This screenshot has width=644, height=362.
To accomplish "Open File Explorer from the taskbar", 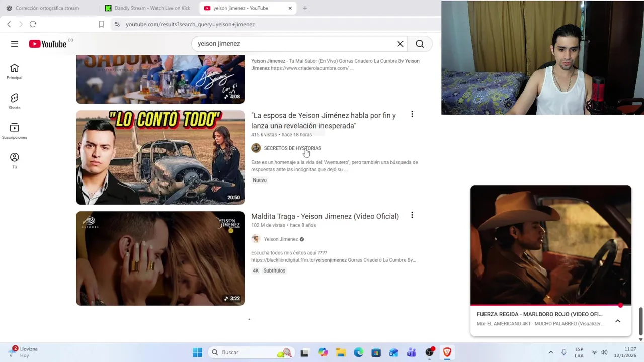I will tap(341, 352).
